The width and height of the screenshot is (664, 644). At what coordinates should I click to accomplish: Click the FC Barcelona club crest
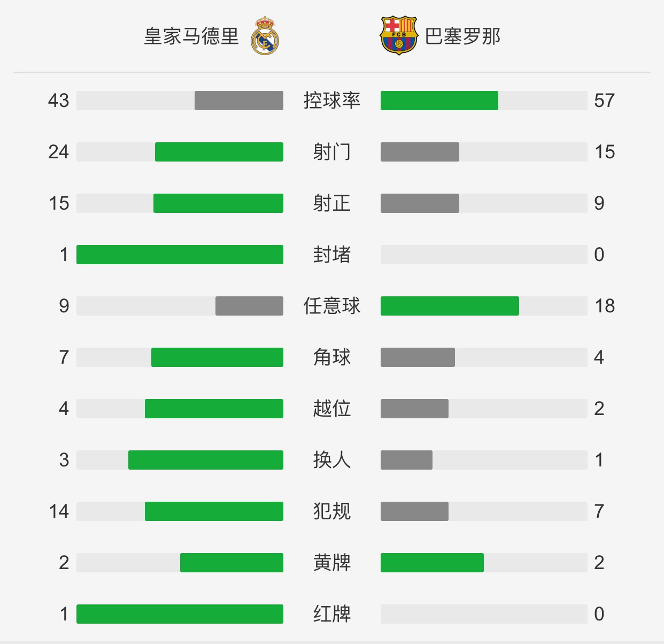(x=398, y=36)
